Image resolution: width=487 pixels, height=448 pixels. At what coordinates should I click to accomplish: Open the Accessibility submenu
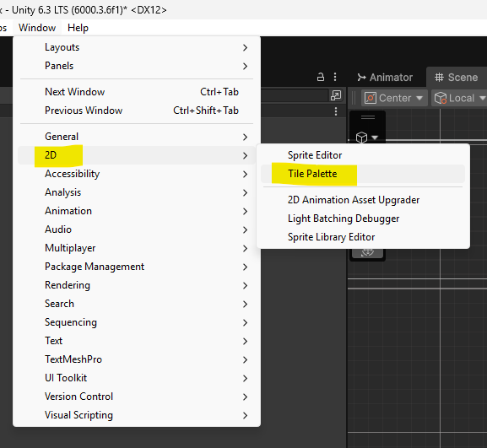[137, 174]
